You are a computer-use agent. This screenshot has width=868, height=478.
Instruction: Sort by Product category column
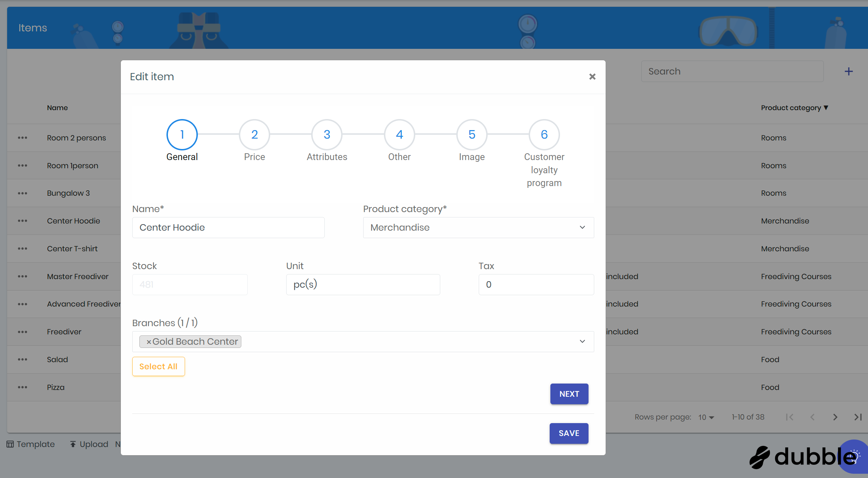[795, 108]
